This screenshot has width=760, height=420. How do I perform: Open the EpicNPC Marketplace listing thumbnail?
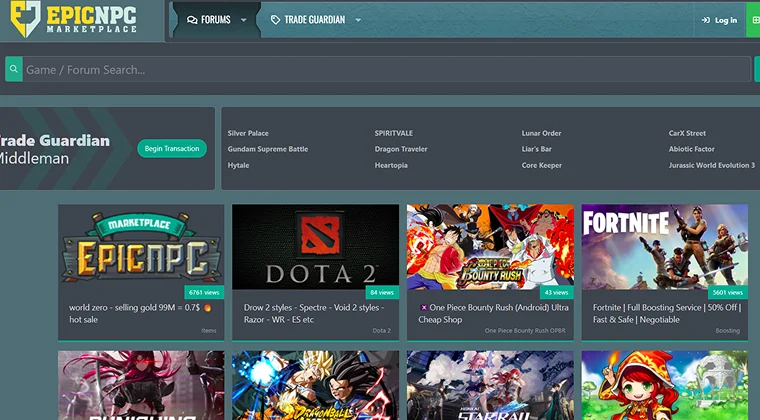coord(141,247)
